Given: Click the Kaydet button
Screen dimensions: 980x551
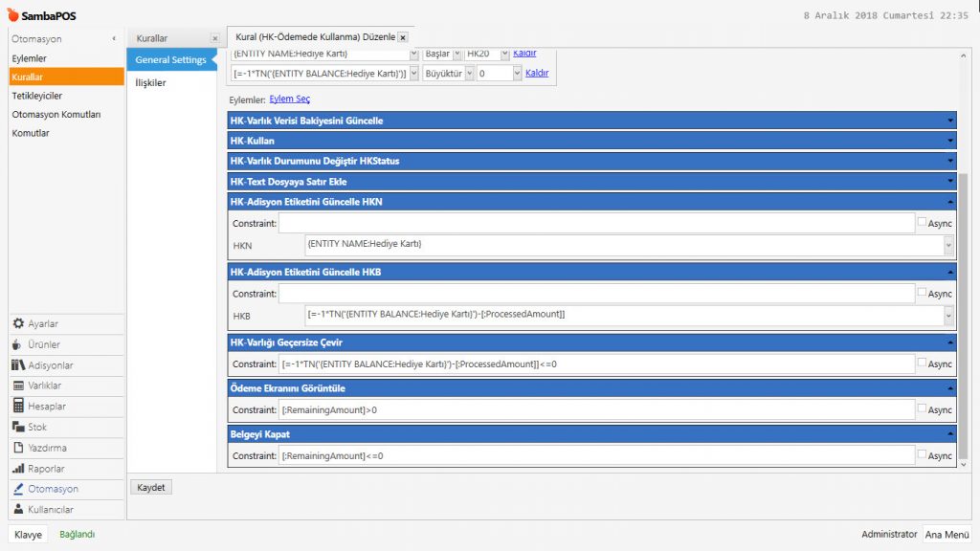Looking at the screenshot, I should [x=151, y=487].
